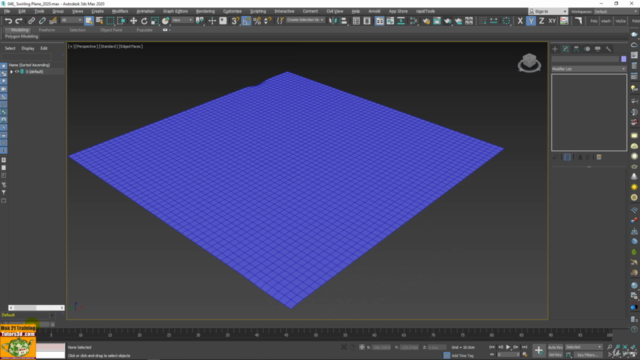The width and height of the screenshot is (640, 360).
Task: Click the large Set Keys plus button
Action: (539, 350)
